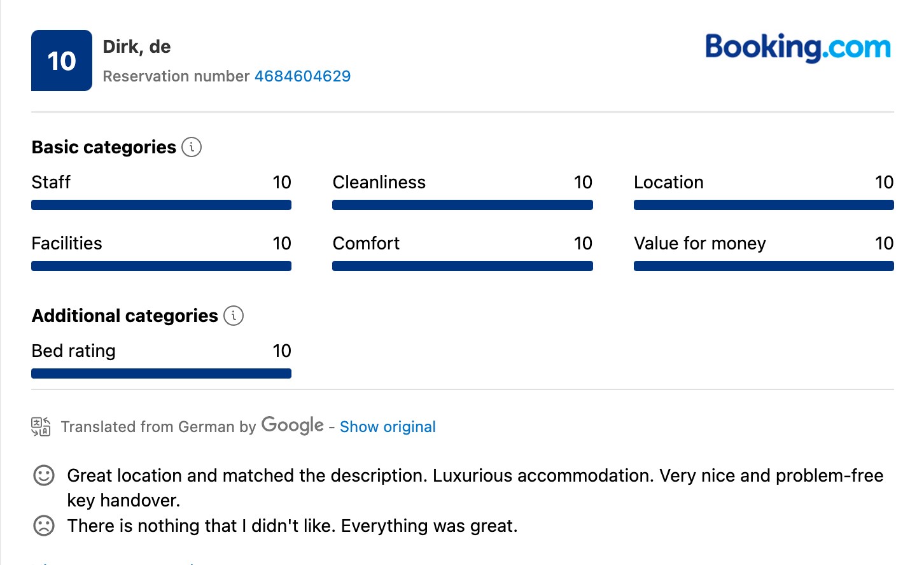
Task: Click the Booking.com logo
Action: tap(798, 48)
